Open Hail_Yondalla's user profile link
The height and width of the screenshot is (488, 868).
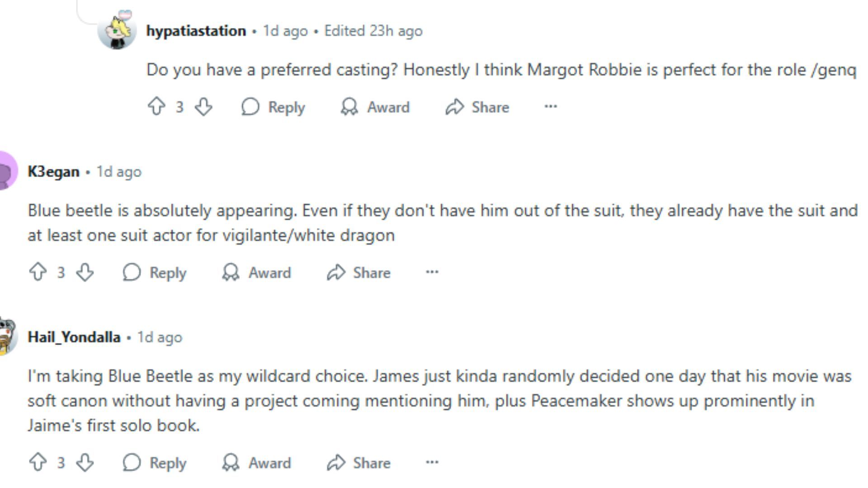pyautogui.click(x=74, y=337)
